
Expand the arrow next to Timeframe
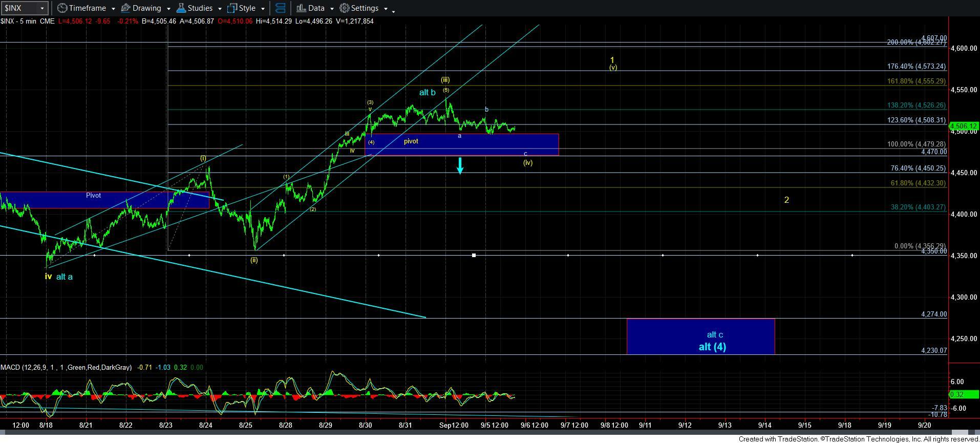(x=113, y=9)
